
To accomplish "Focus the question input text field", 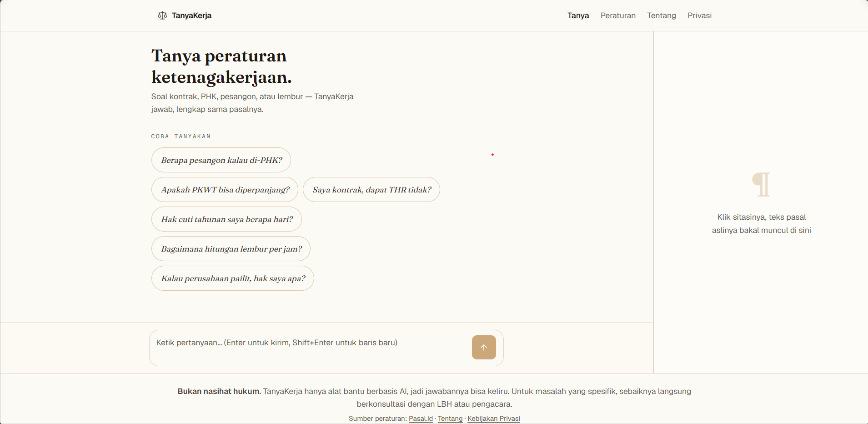I will pyautogui.click(x=311, y=348).
